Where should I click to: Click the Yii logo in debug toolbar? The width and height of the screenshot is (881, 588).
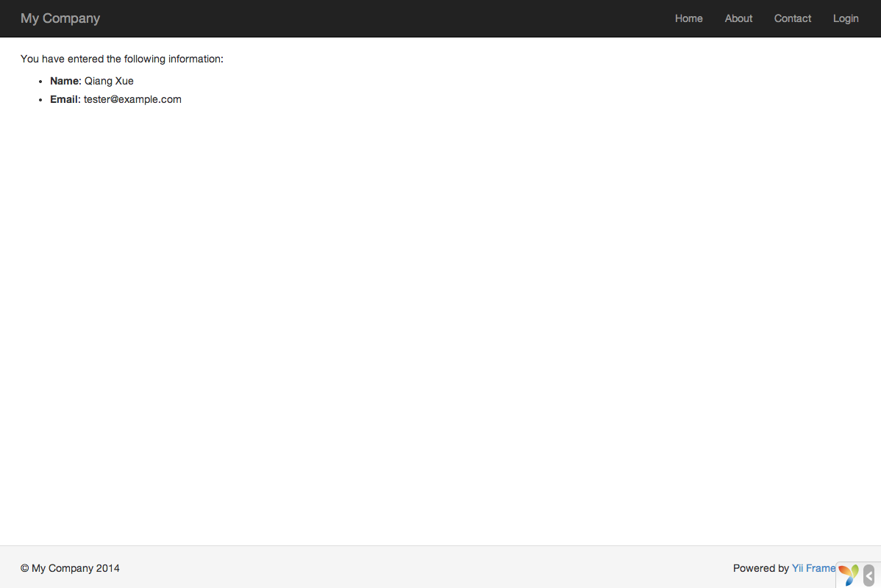848,575
